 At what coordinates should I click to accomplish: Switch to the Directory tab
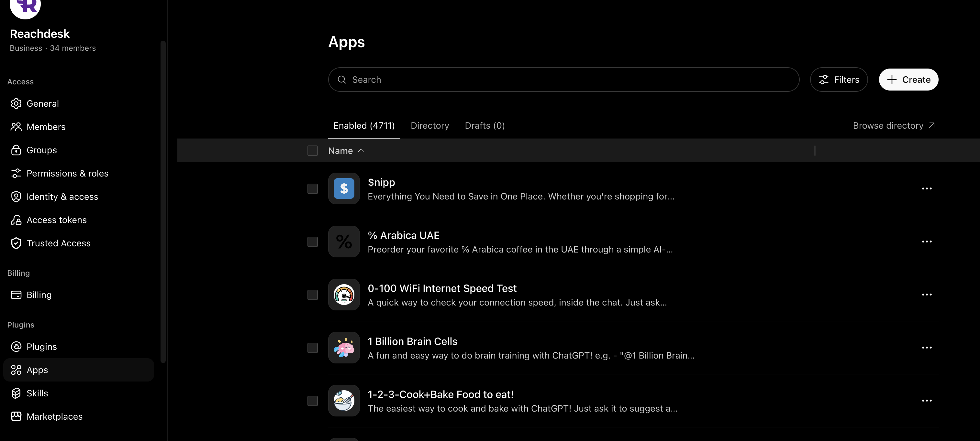tap(430, 126)
